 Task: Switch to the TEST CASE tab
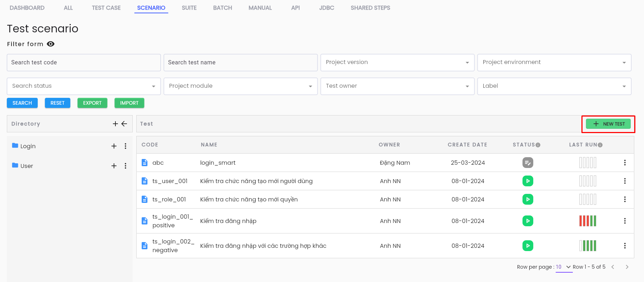point(106,8)
